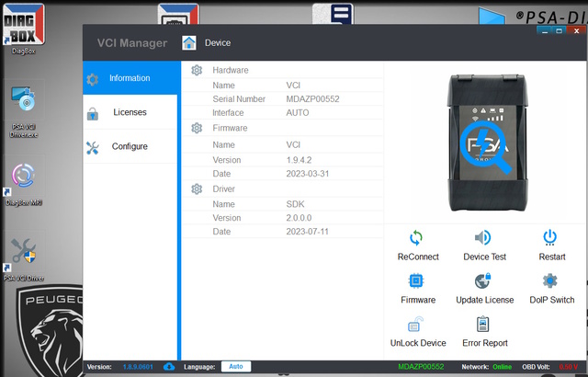
Task: Select the Information tab
Action: pyautogui.click(x=130, y=78)
